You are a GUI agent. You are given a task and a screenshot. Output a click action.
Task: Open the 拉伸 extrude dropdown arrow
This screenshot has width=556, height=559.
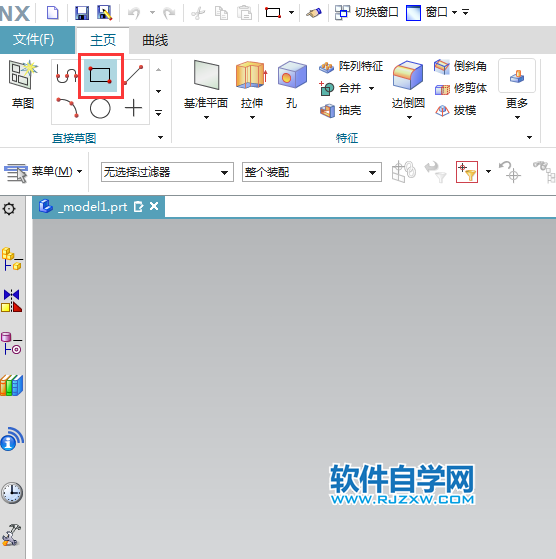click(252, 117)
